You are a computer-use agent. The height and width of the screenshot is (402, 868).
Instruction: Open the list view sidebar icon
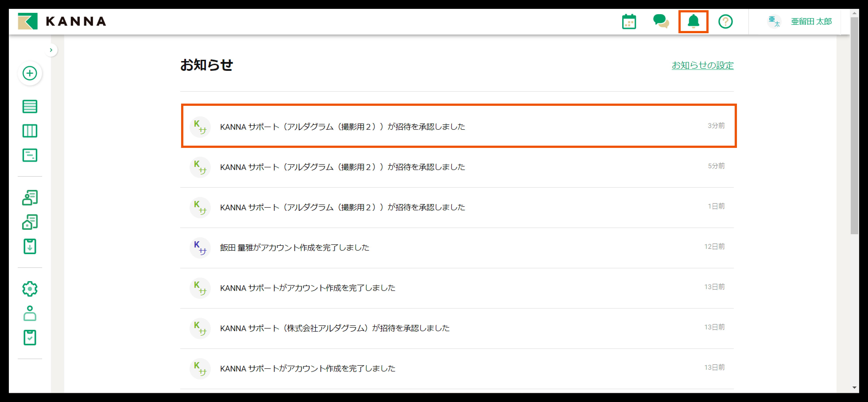30,106
